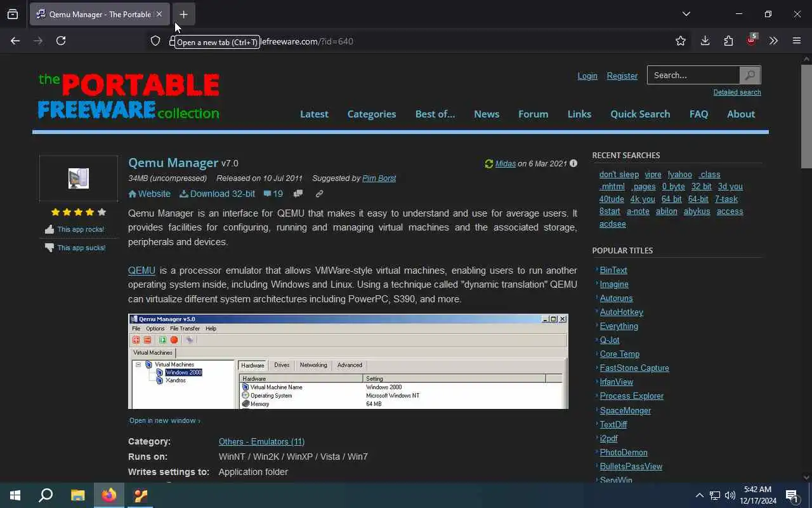Reload the current page
Screen dimensions: 812x508
(x=61, y=41)
